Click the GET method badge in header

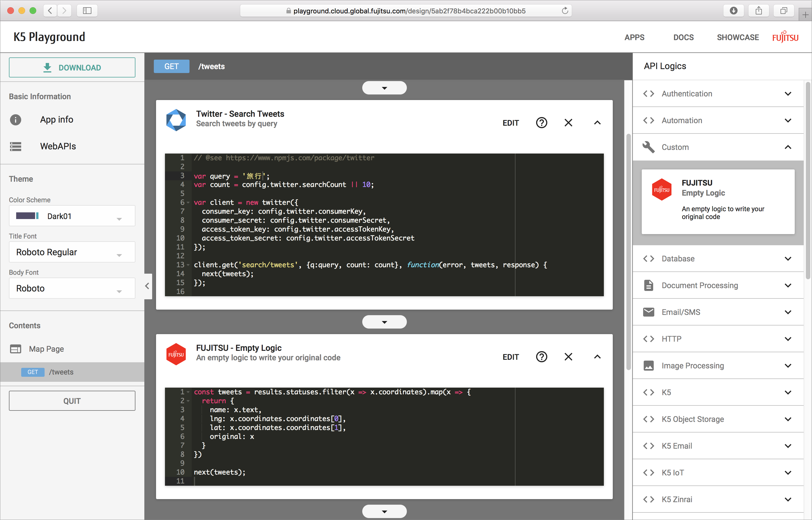(x=172, y=67)
